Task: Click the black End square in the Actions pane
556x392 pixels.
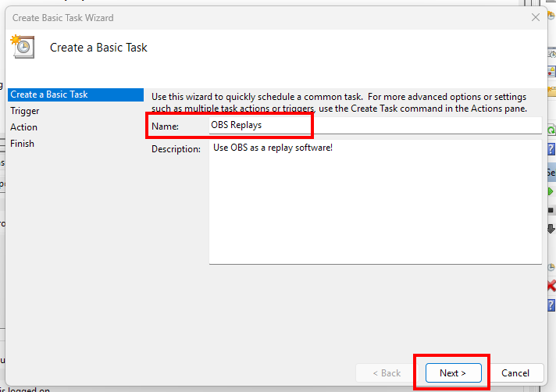Action: [x=551, y=211]
